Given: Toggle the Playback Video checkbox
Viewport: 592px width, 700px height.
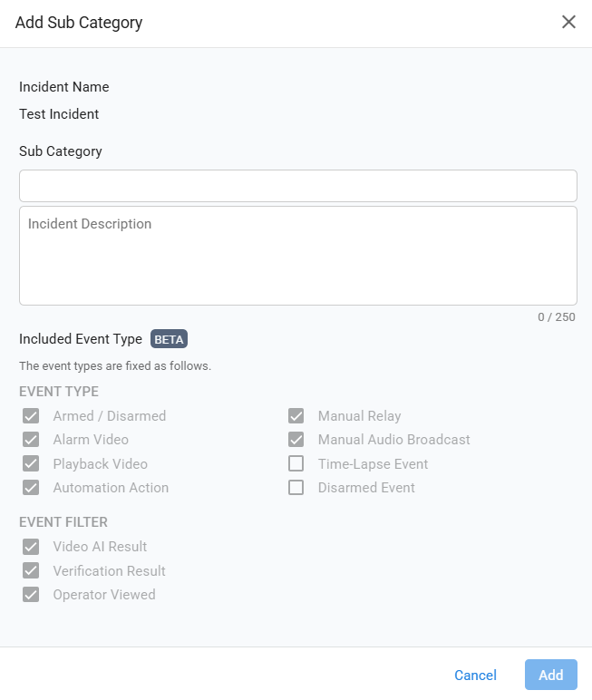Looking at the screenshot, I should coord(32,464).
